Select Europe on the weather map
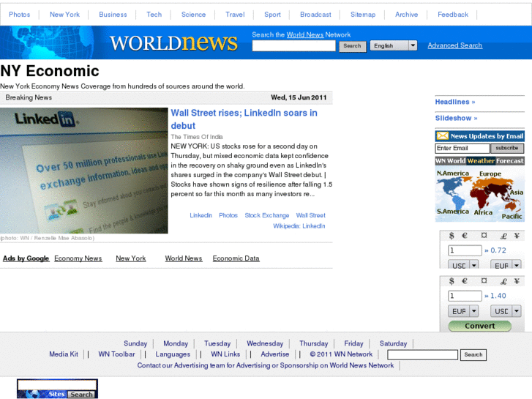Viewport: 532px width, 399px height. (490, 174)
